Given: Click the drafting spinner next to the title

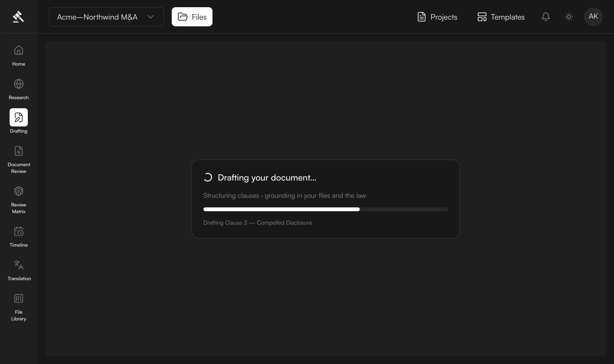Looking at the screenshot, I should point(208,177).
